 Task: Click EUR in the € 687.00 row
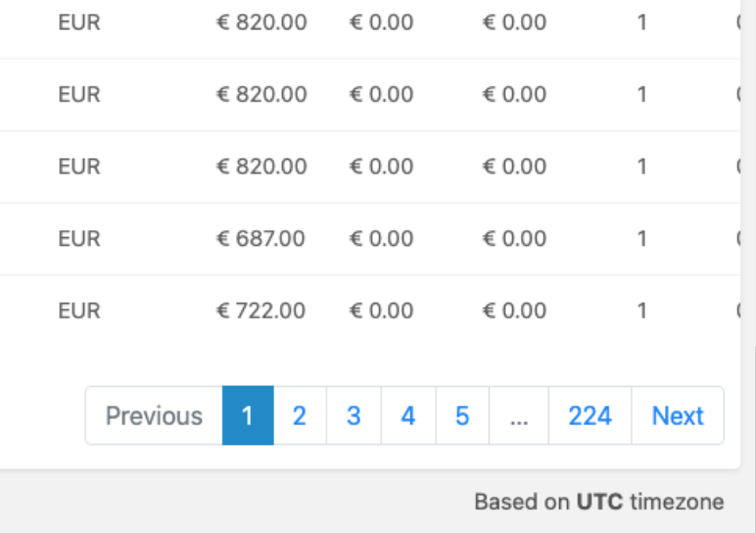(79, 238)
